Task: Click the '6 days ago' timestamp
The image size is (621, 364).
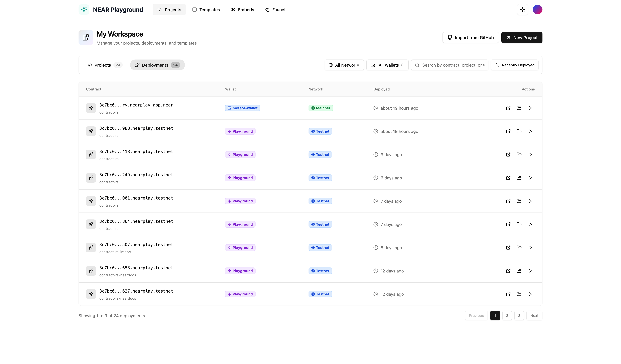Action: click(x=391, y=178)
